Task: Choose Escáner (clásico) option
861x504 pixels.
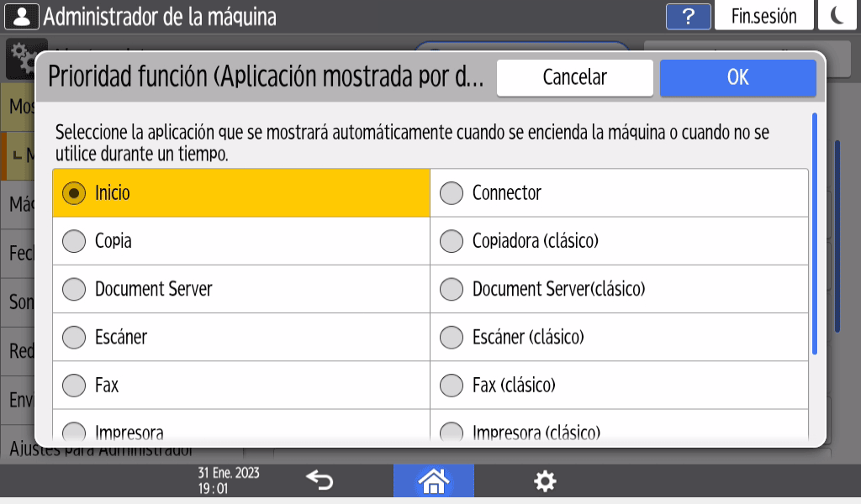Action: pos(452,337)
